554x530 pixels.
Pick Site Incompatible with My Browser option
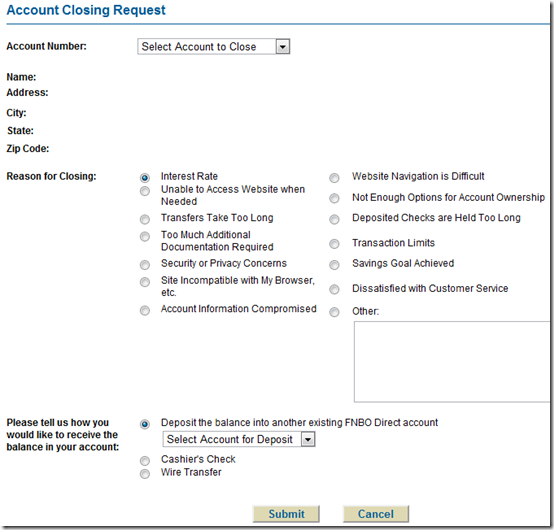point(145,282)
